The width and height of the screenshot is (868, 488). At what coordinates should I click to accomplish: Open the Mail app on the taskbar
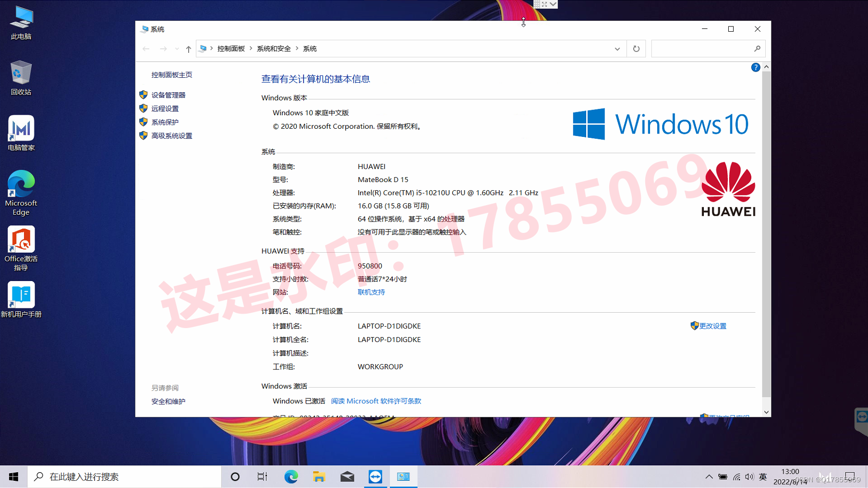[x=347, y=476]
